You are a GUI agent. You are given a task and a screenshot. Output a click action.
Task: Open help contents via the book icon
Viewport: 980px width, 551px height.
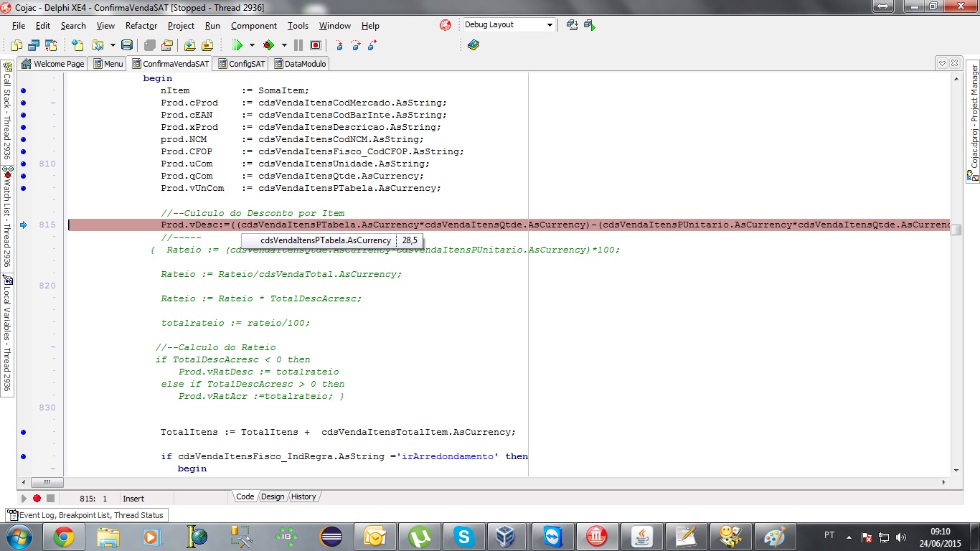(x=473, y=44)
